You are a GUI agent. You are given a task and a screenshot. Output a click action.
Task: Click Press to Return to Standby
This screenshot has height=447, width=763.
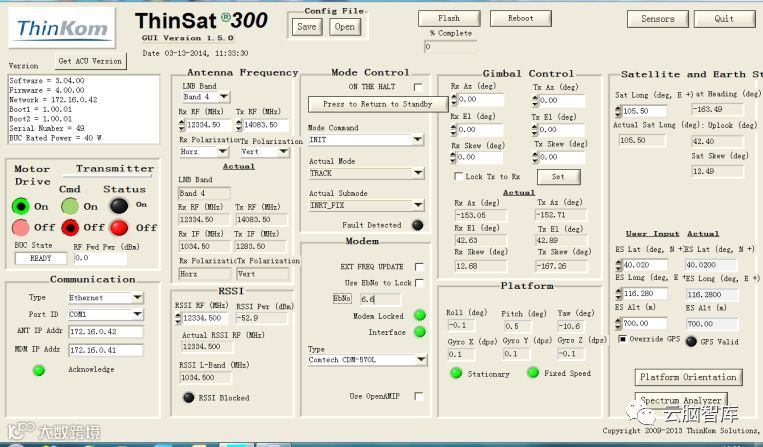tap(377, 104)
